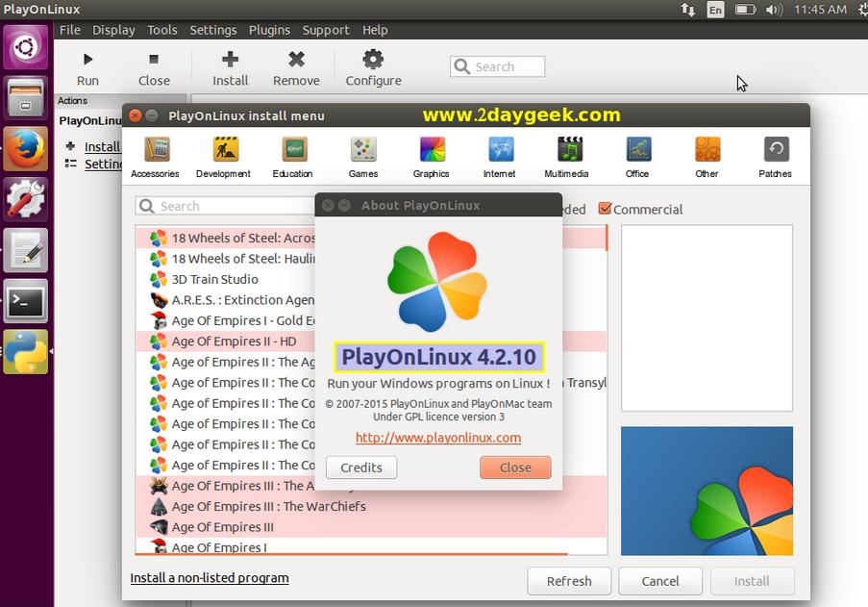
Task: Click Install a non-listed program link
Action: point(210,577)
